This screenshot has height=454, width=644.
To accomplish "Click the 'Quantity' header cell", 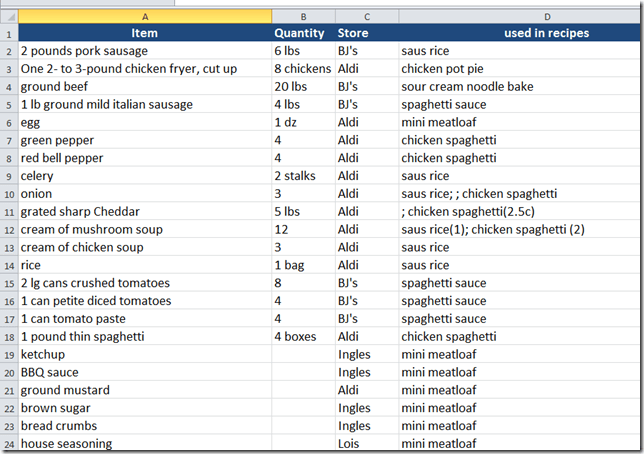I will pyautogui.click(x=303, y=33).
